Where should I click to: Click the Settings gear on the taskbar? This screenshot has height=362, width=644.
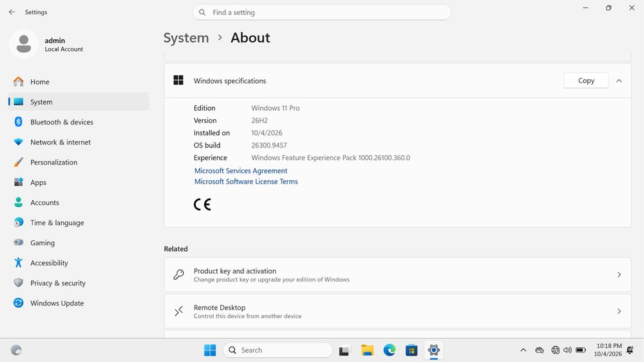point(433,350)
